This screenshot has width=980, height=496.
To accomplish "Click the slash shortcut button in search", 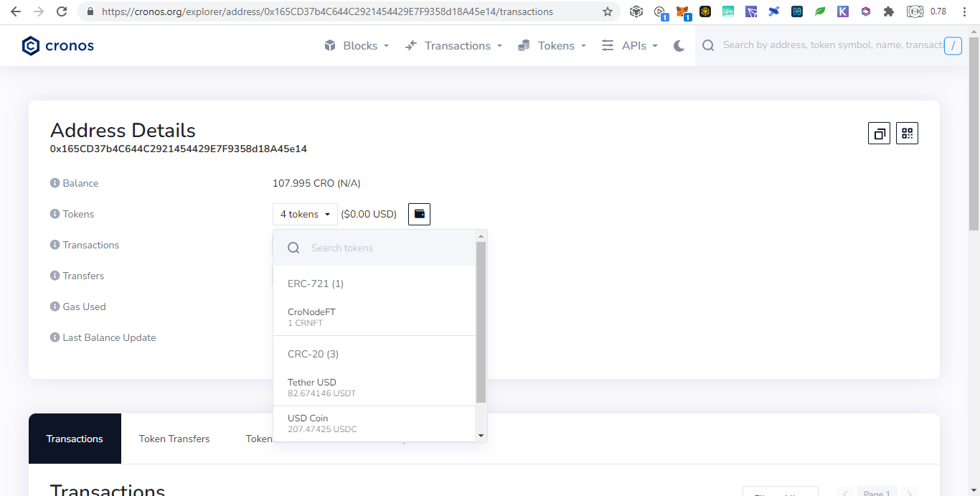I will pyautogui.click(x=953, y=46).
